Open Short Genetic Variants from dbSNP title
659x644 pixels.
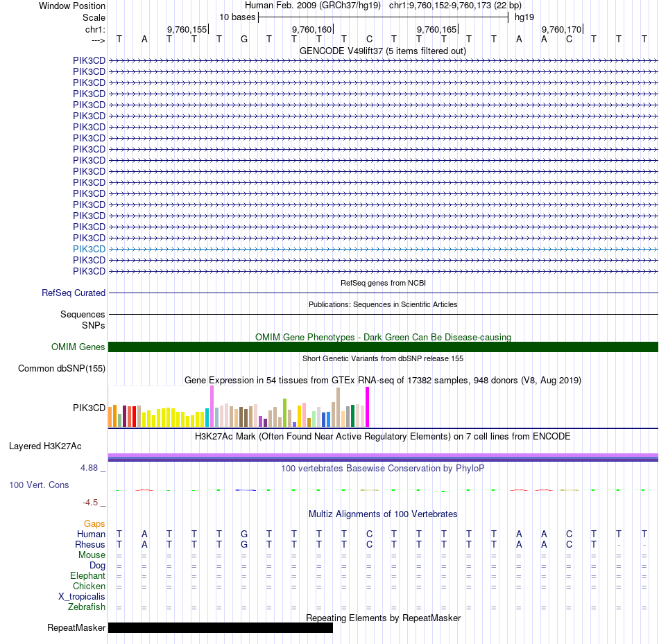pos(383,358)
